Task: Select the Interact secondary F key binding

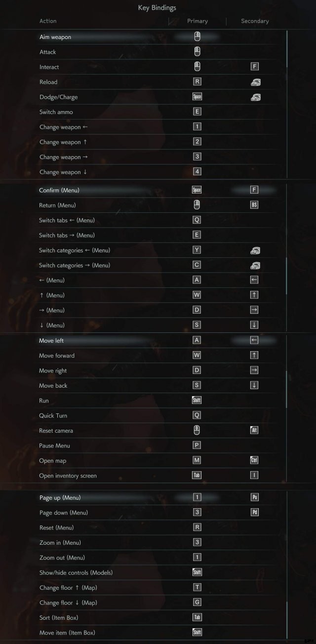Action: click(x=255, y=67)
